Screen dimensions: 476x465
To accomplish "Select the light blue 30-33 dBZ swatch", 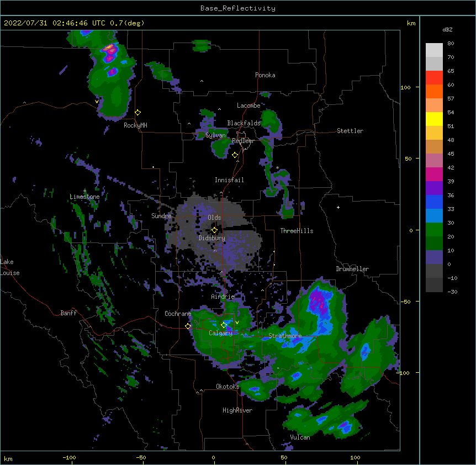I will point(434,215).
